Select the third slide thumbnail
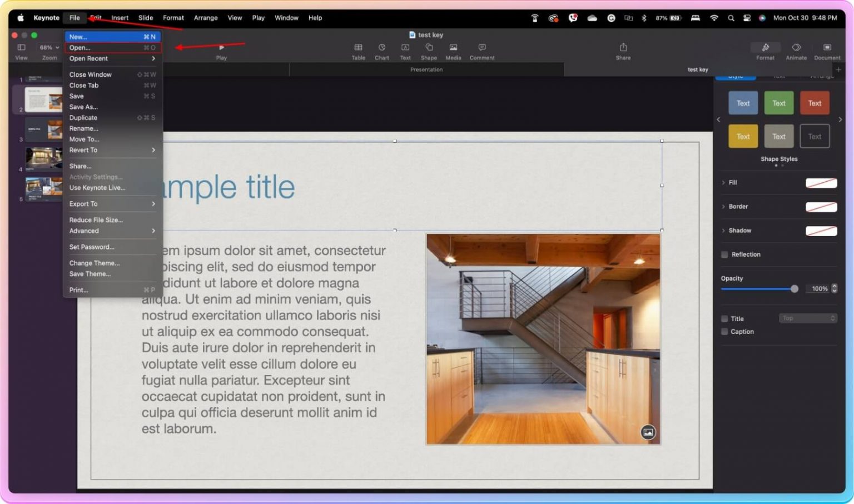Screen dimensions: 854x504 (43, 129)
